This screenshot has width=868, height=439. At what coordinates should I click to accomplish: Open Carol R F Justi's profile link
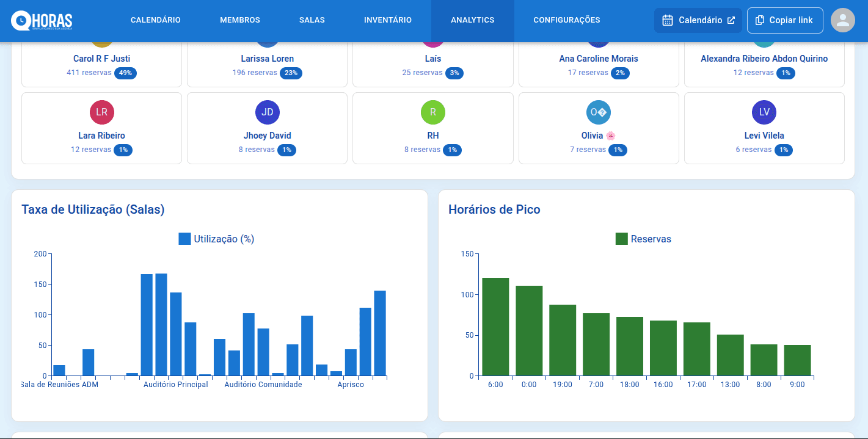tap(102, 59)
